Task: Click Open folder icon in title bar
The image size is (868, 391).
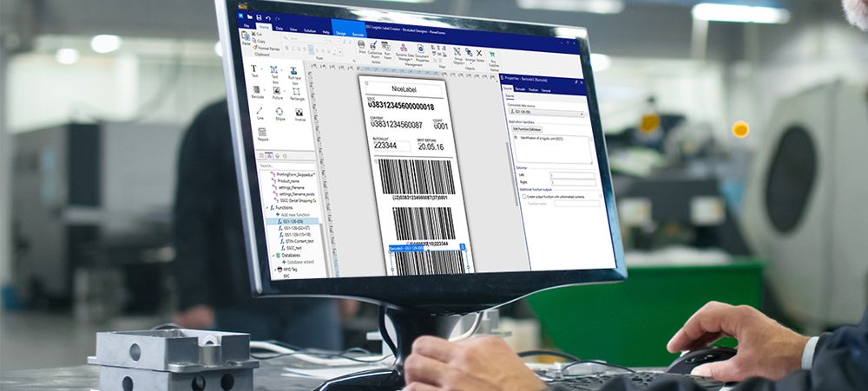Action: pyautogui.click(x=250, y=17)
